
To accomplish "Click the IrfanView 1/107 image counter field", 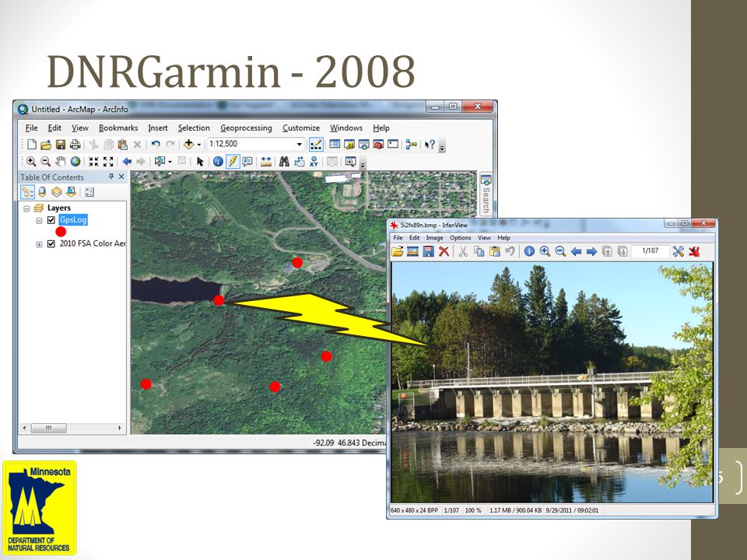I will tap(651, 251).
